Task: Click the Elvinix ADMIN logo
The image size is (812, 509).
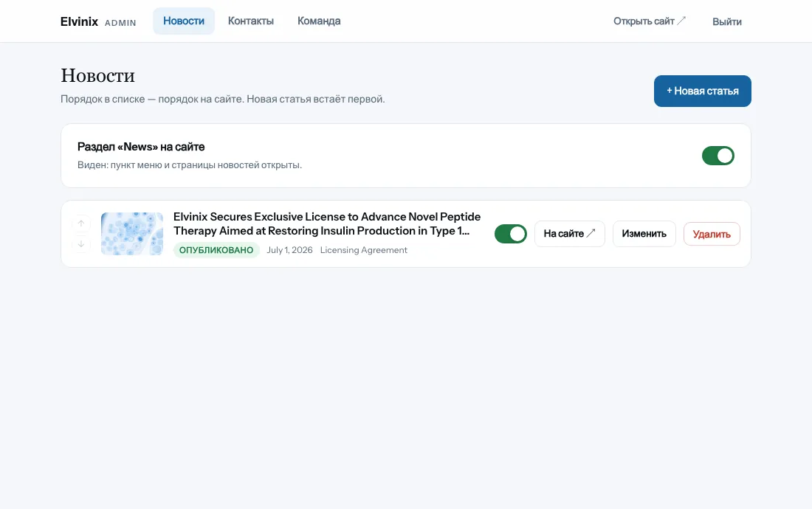Action: (x=98, y=21)
